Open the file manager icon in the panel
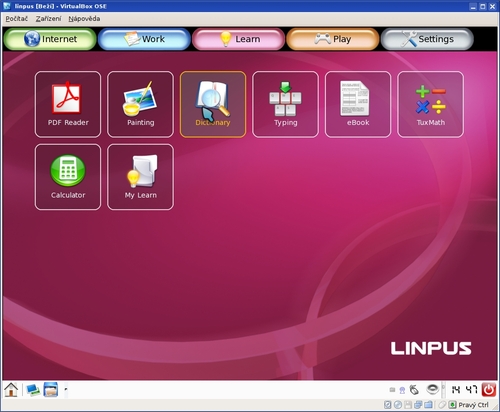This screenshot has height=412, width=500. click(51, 389)
